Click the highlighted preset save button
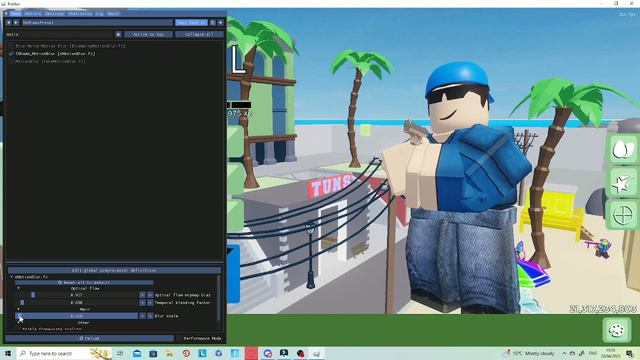The width and height of the screenshot is (640, 360). (191, 22)
